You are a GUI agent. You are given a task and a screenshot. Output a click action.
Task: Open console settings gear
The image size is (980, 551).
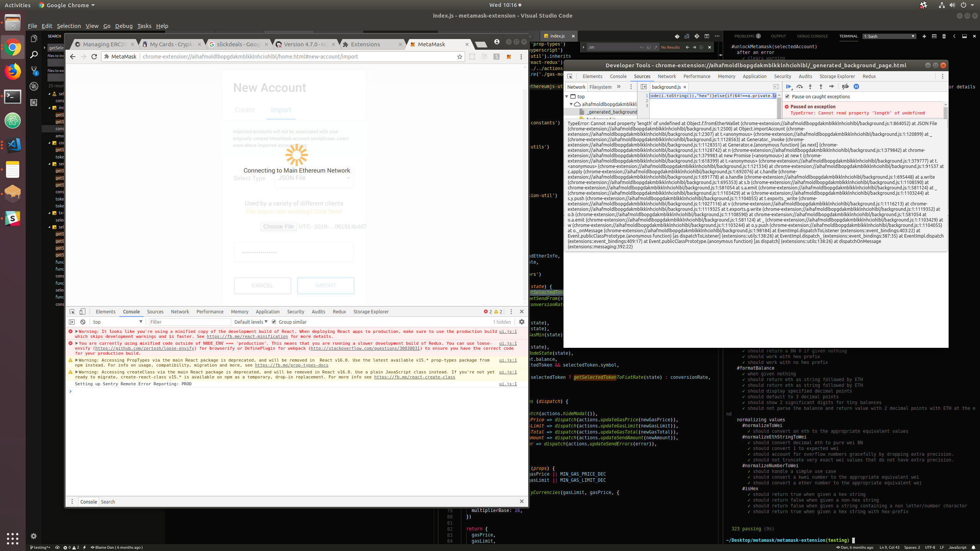point(521,322)
